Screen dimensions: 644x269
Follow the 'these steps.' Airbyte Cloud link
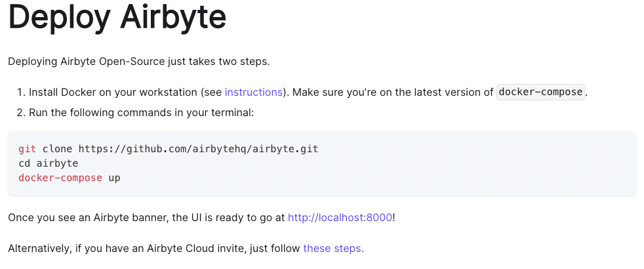click(x=333, y=249)
